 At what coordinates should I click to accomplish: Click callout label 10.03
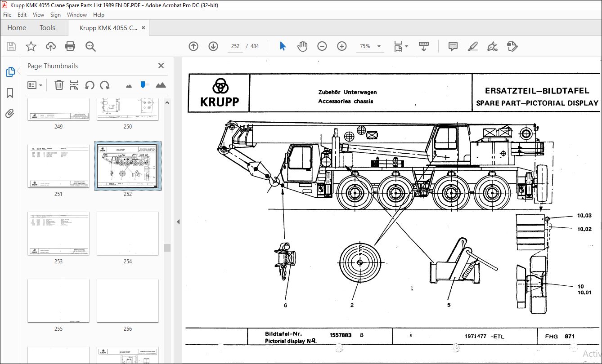584,216
